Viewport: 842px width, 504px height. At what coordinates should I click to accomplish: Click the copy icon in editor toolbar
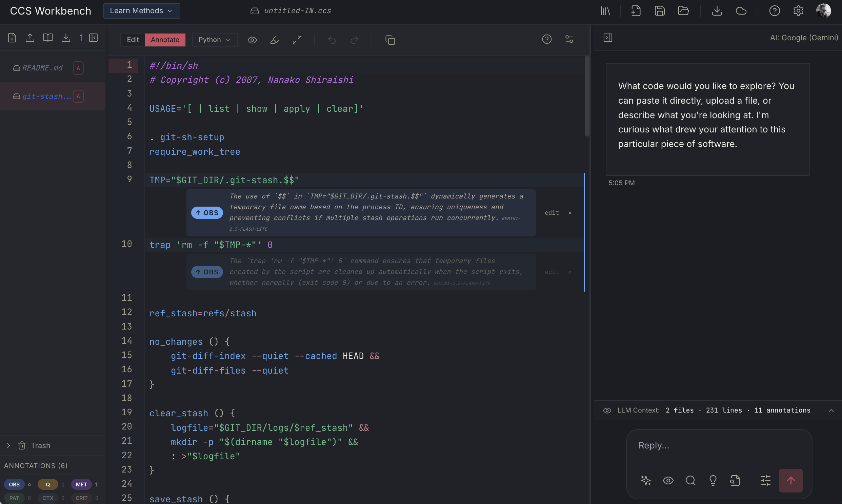point(390,40)
